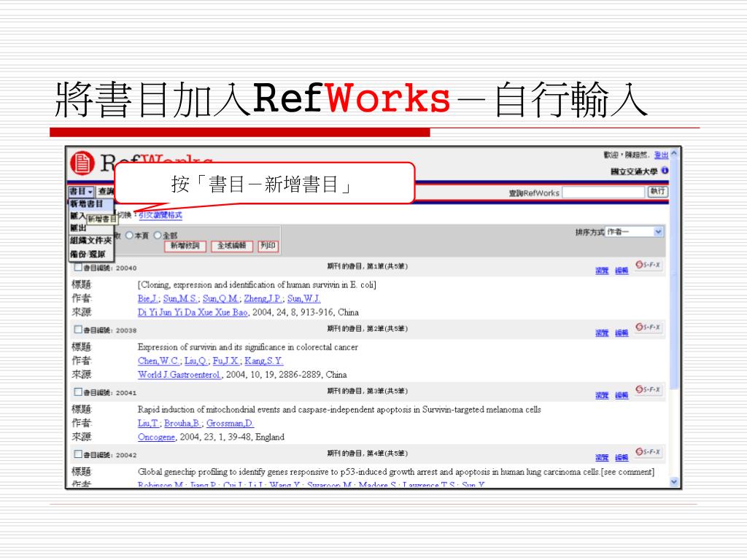Click the 全域編輯 button

pyautogui.click(x=231, y=246)
